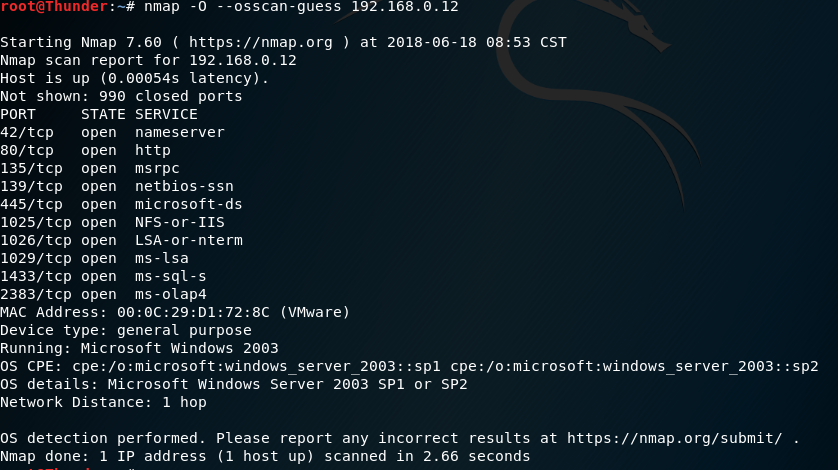The width and height of the screenshot is (838, 470).
Task: Click the https://nmap.org link in header
Action: coord(260,42)
